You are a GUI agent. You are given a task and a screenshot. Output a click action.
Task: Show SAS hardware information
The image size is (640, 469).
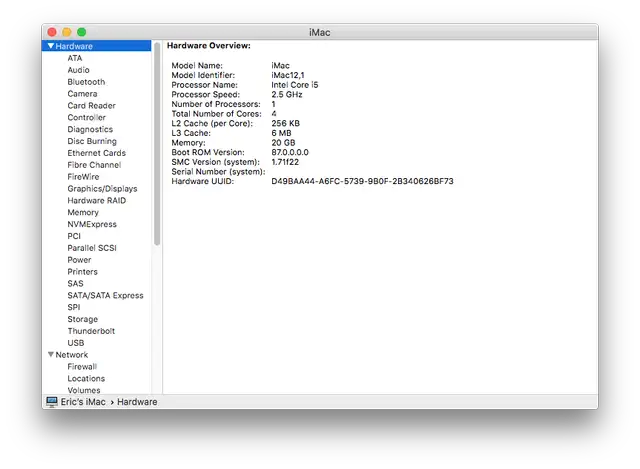click(75, 283)
